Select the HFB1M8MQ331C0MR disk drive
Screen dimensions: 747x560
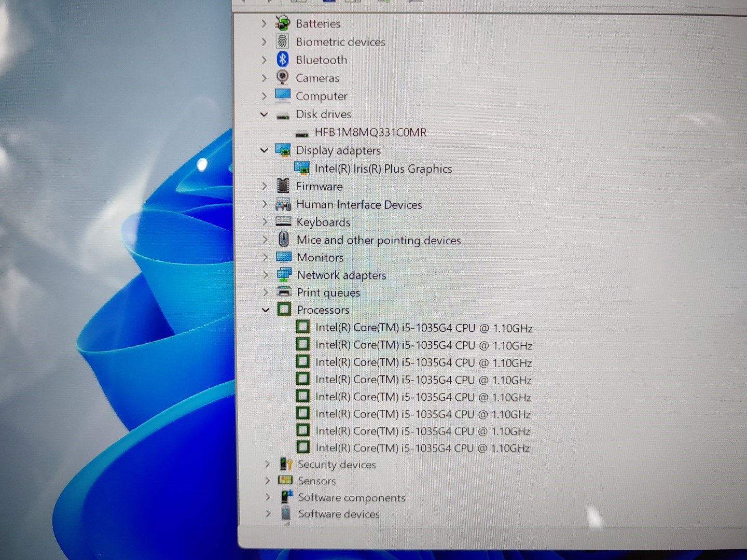tap(370, 132)
